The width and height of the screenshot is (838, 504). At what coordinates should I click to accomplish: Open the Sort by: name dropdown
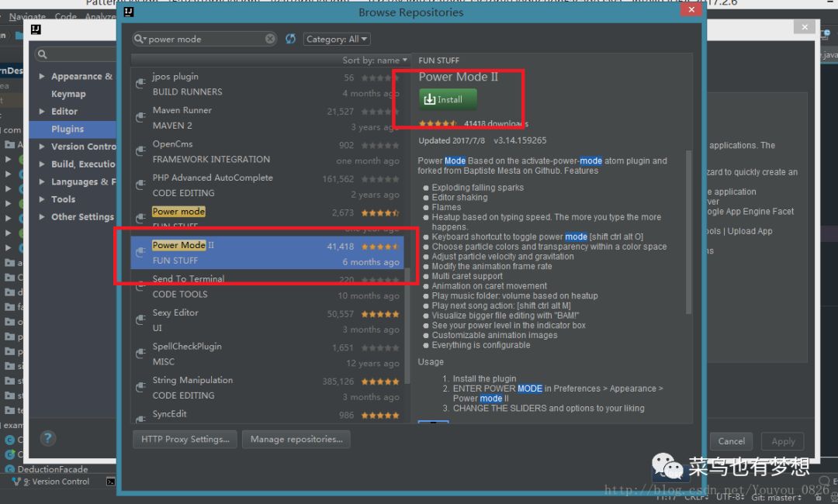tap(375, 60)
